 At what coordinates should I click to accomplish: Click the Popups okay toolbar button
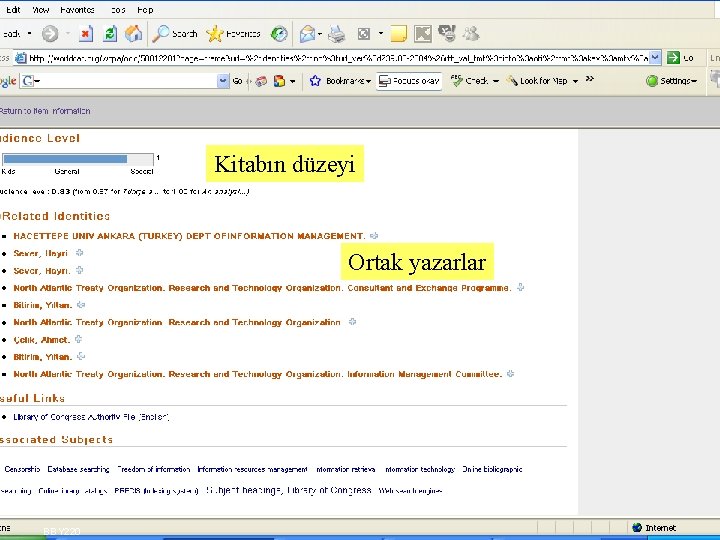[409, 81]
